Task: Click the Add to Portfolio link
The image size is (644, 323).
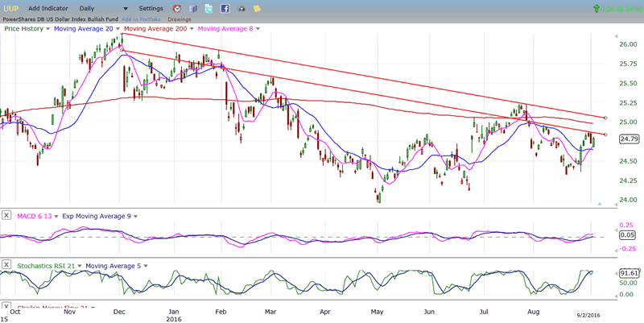Action: pyautogui.click(x=142, y=19)
